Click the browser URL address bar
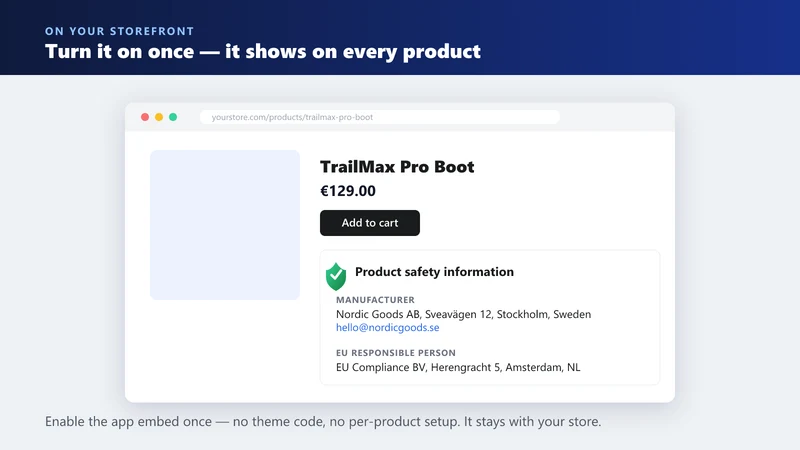Viewport: 800px width, 450px height. pos(380,117)
